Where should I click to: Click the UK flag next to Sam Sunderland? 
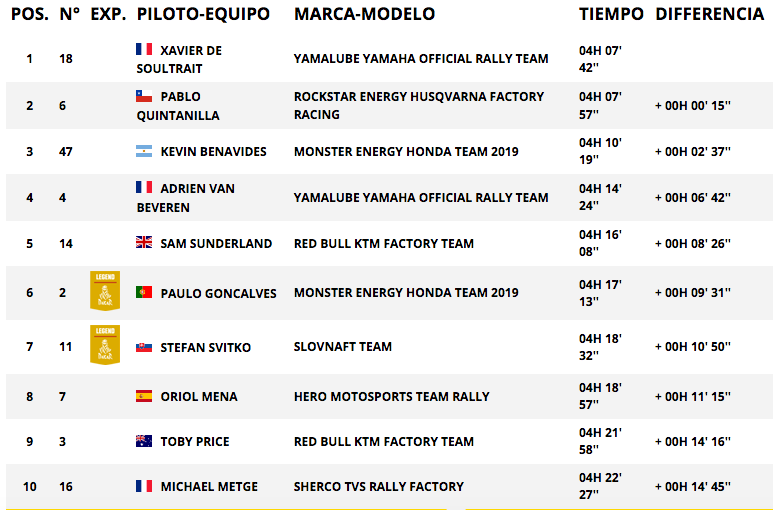coord(144,242)
